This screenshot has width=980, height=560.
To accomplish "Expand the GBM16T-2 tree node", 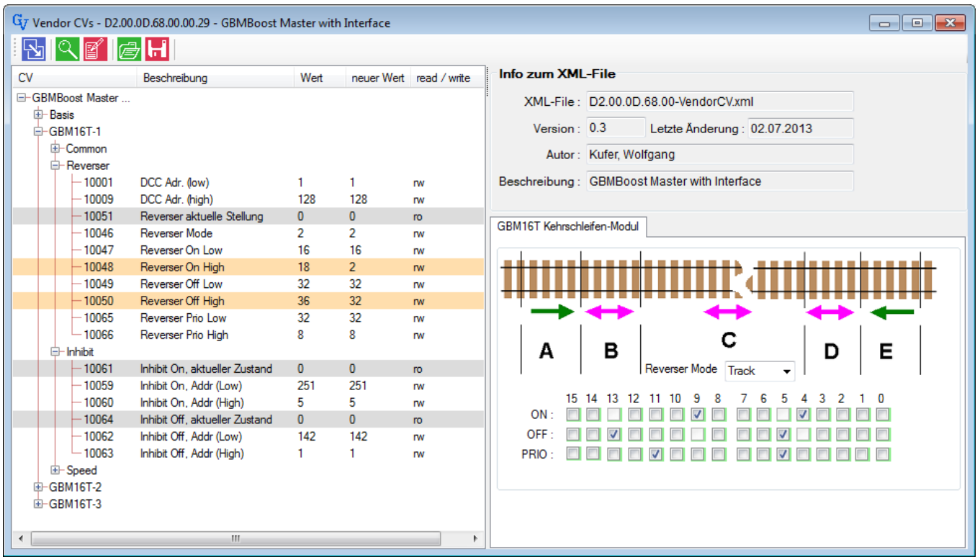I will (x=38, y=487).
